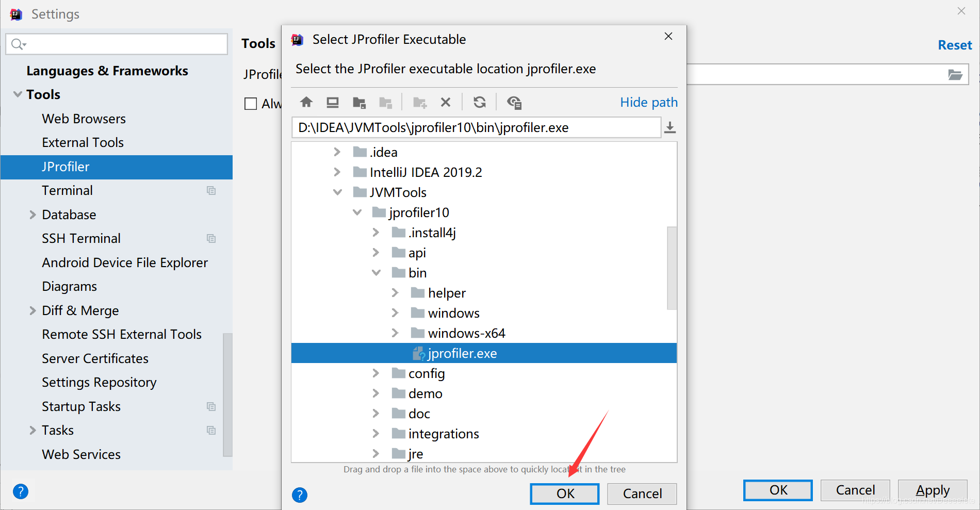Viewport: 980px width, 510px height.
Task: Expand the integrations folder arrow
Action: point(376,433)
